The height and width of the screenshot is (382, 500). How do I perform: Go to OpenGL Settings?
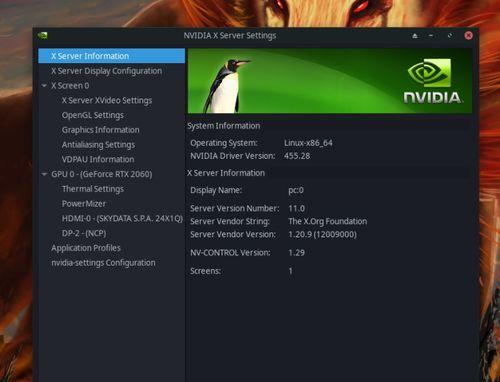coord(93,115)
